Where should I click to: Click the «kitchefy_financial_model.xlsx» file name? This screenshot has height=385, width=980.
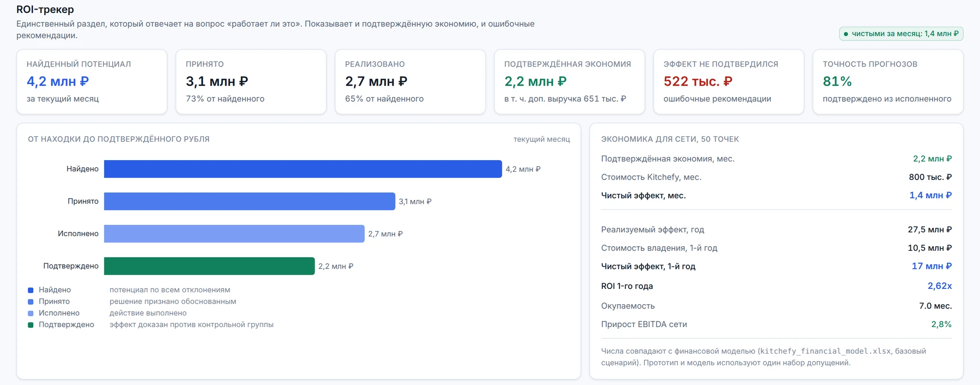(826, 351)
